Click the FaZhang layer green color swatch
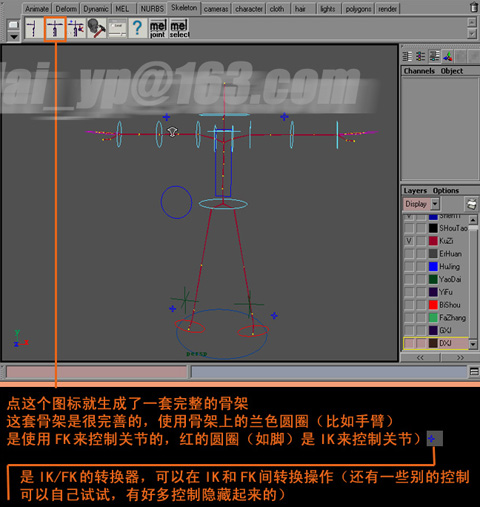Image resolution: width=480 pixels, height=507 pixels. (433, 318)
